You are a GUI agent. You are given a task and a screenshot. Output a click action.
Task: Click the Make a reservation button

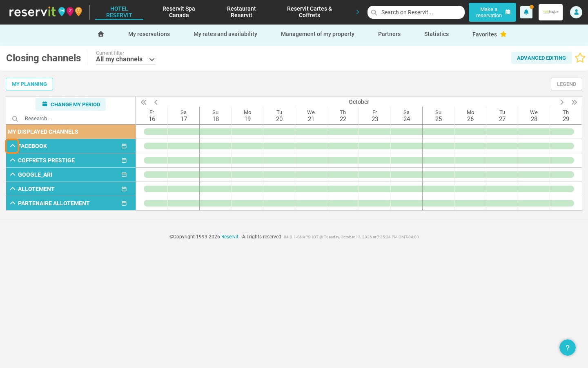pos(492,12)
